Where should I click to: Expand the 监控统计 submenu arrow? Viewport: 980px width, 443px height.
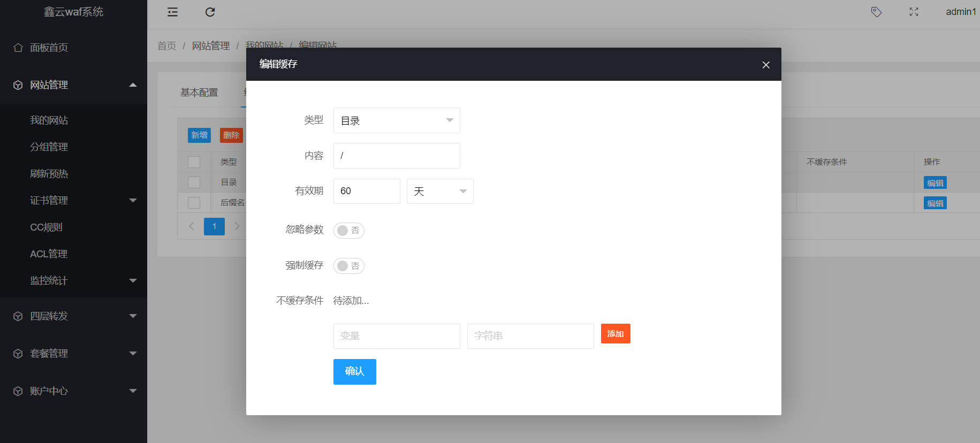(133, 281)
